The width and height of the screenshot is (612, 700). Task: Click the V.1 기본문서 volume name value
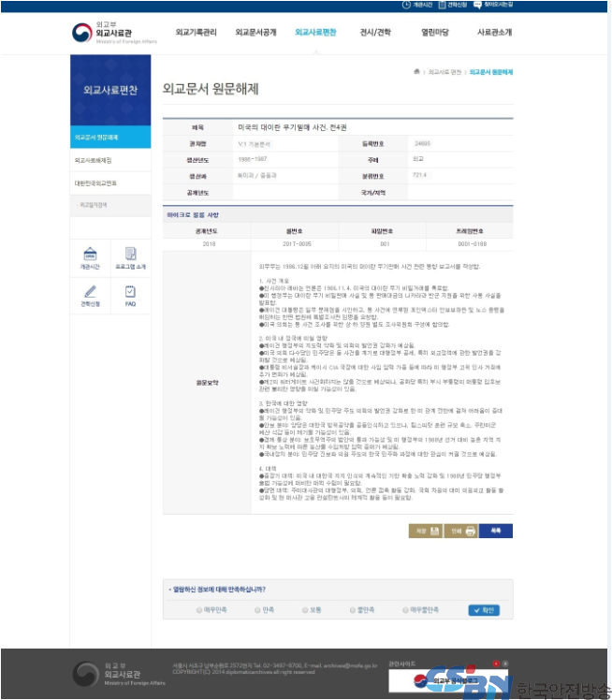[255, 144]
